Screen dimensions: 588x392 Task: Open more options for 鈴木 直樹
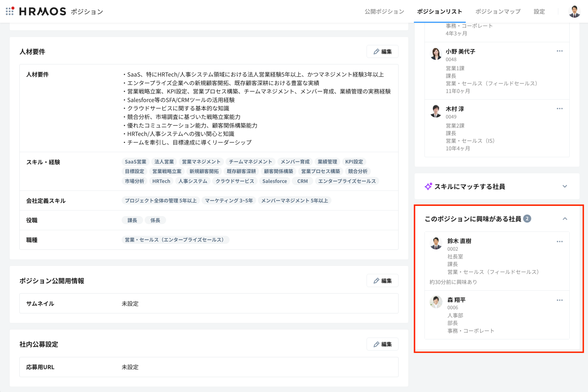coord(559,242)
